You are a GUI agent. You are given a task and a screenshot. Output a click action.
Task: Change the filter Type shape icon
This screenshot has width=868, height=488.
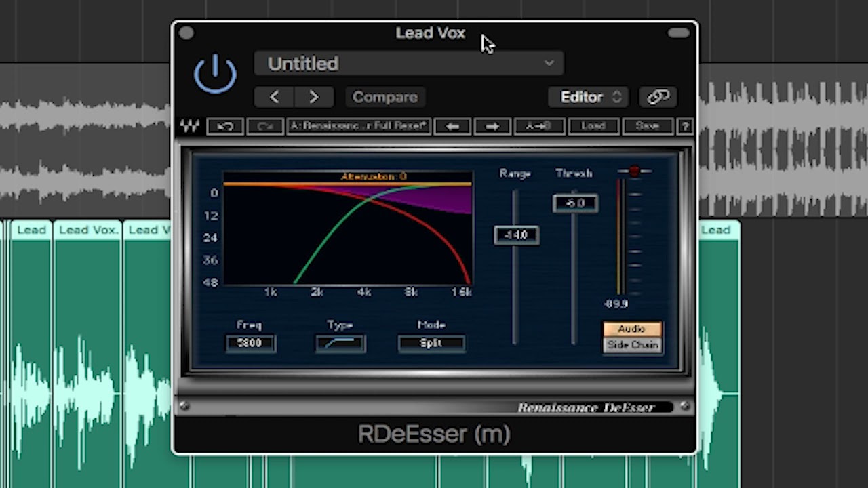(340, 344)
